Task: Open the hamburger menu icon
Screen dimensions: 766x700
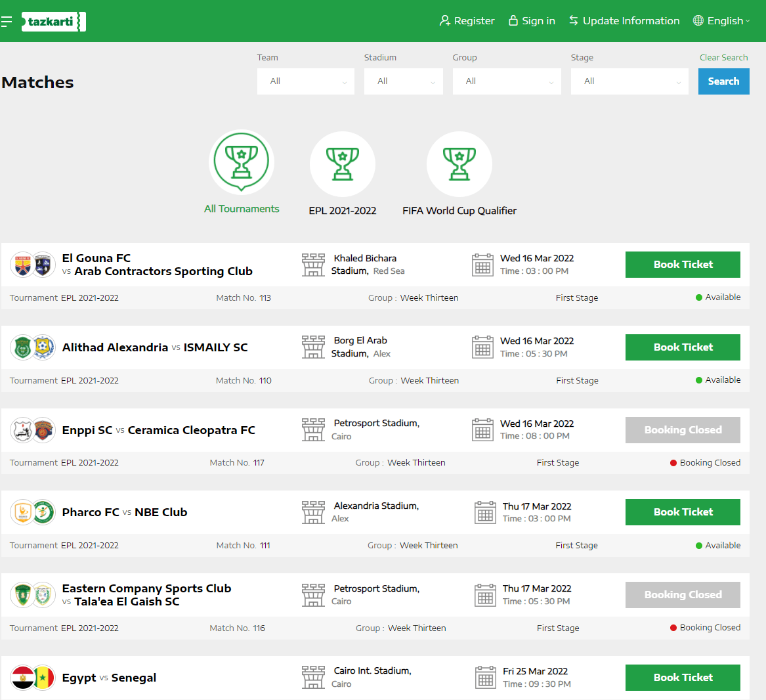Action: tap(7, 21)
